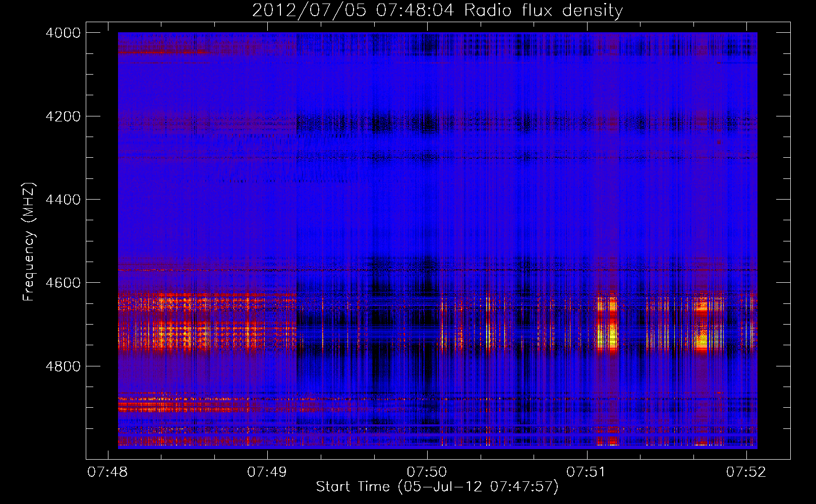Viewport: 816px width, 504px height.
Task: Click the 4600 frequency tick label
Action: point(63,283)
